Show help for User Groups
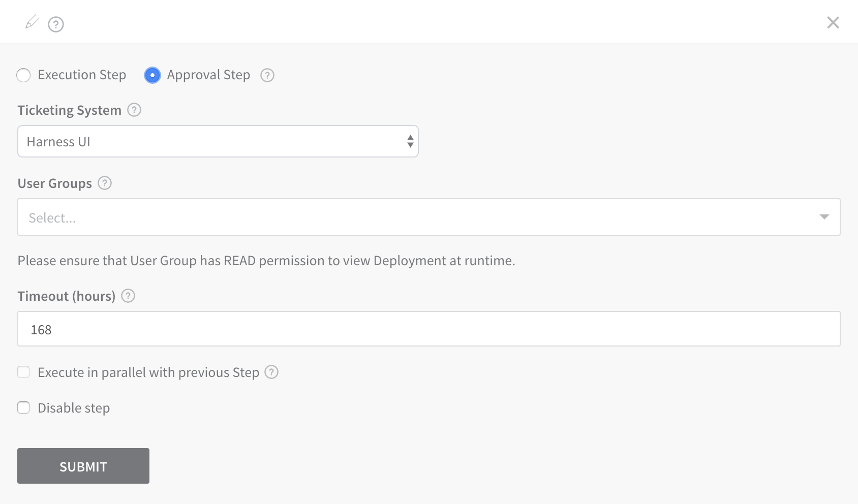Viewport: 858px width, 504px height. pyautogui.click(x=105, y=183)
